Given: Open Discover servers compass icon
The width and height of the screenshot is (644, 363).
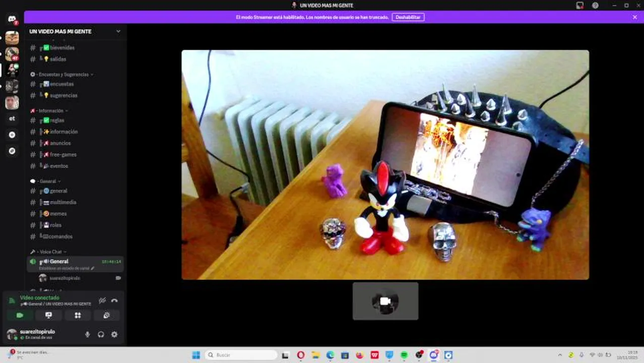Looking at the screenshot, I should (x=12, y=151).
